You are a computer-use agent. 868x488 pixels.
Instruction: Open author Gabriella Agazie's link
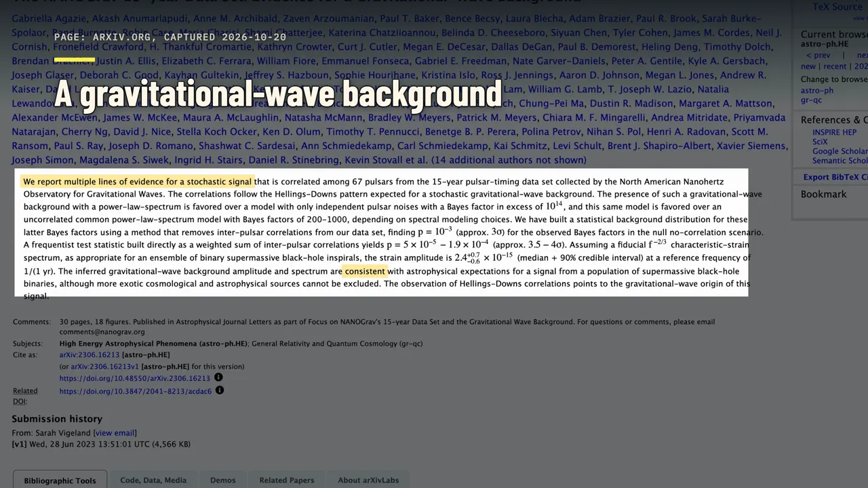pos(47,18)
